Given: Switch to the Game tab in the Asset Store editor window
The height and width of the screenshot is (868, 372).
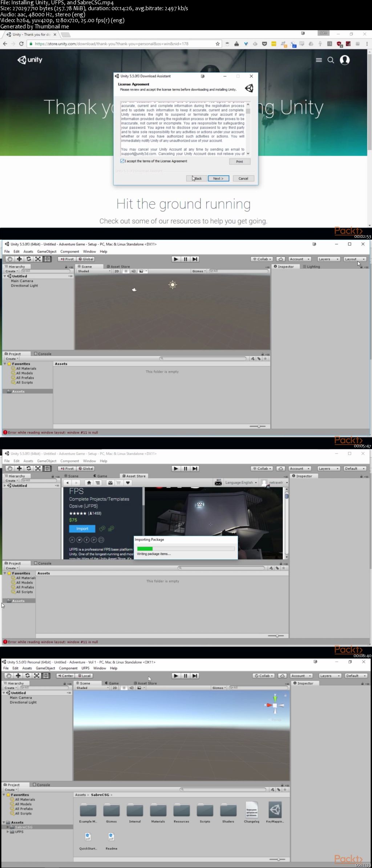Looking at the screenshot, I should tap(100, 476).
